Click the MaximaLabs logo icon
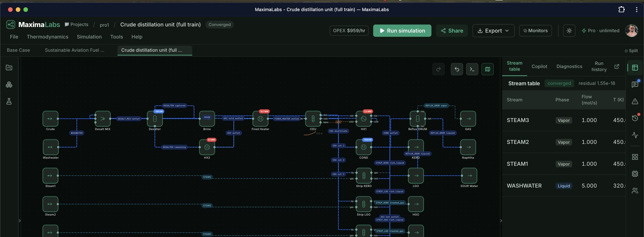This screenshot has width=644, height=237. [x=11, y=25]
